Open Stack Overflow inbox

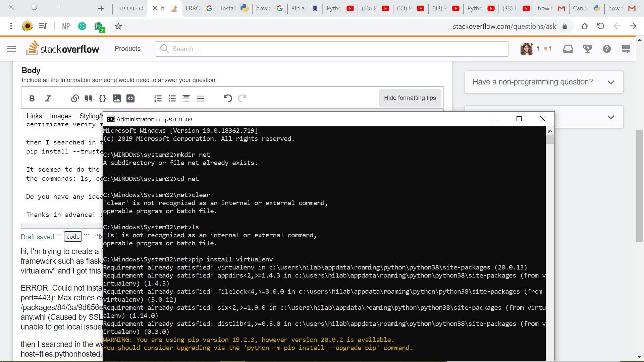pos(568,49)
